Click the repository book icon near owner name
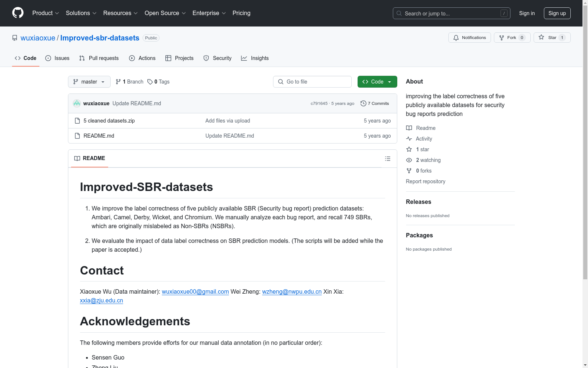Viewport: 588px width, 368px height. pos(15,38)
